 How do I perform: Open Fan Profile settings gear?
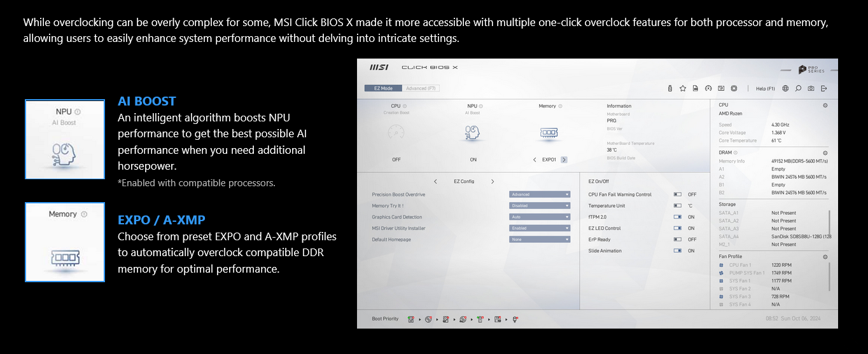825,257
